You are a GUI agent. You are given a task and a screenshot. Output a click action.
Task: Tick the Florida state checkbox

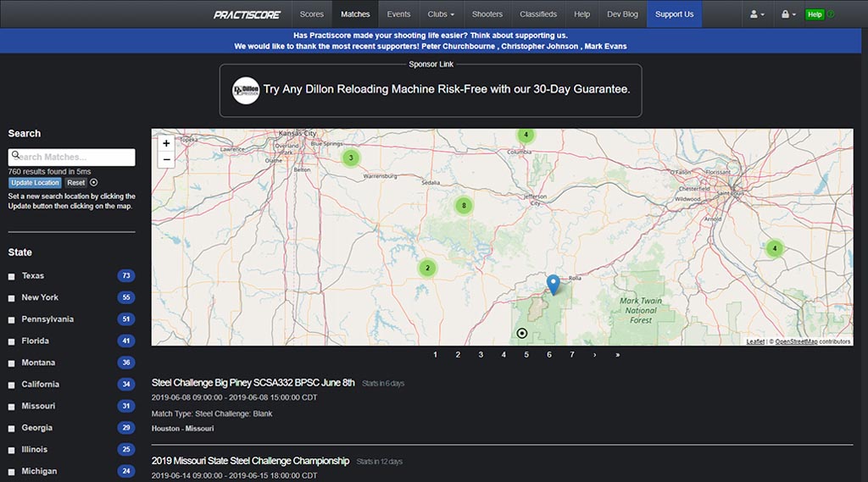[12, 341]
